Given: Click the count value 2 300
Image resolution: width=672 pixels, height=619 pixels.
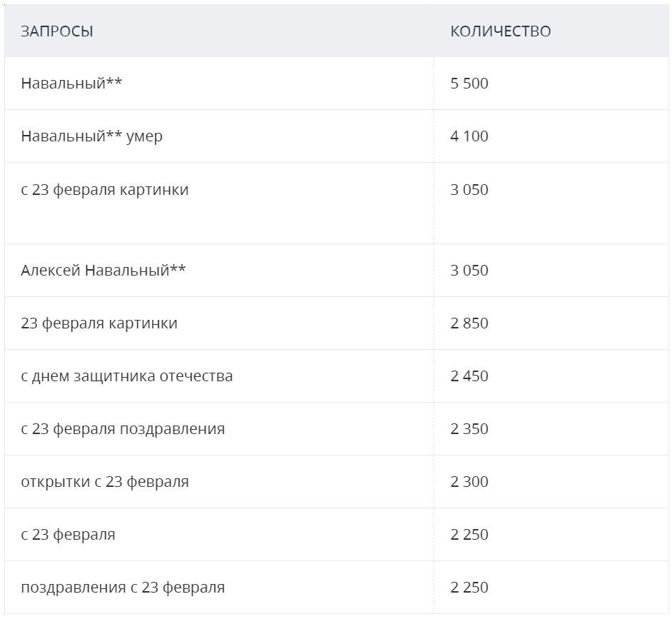Looking at the screenshot, I should pyautogui.click(x=469, y=482).
